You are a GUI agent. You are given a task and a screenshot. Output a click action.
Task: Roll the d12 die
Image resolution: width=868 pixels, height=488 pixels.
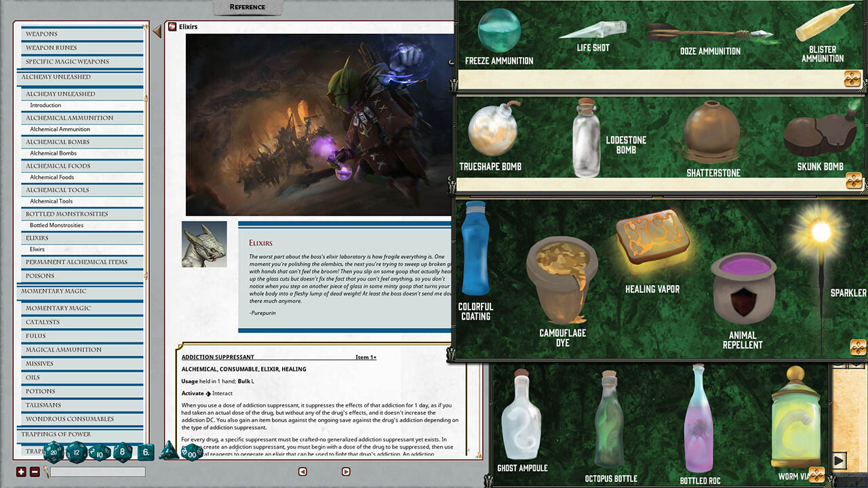click(76, 452)
